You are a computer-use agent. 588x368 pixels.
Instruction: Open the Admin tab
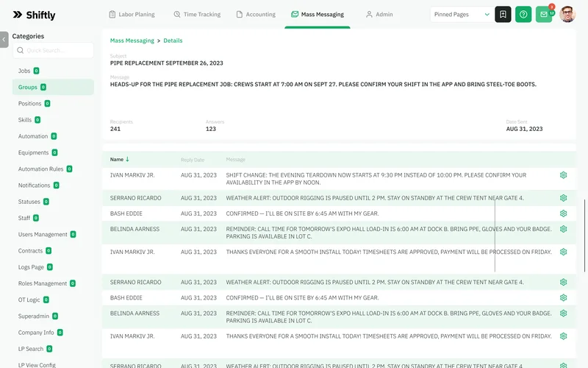(379, 14)
